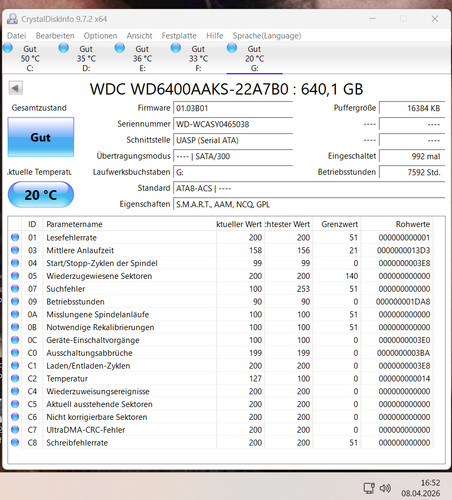Click the ID column header

click(x=32, y=224)
